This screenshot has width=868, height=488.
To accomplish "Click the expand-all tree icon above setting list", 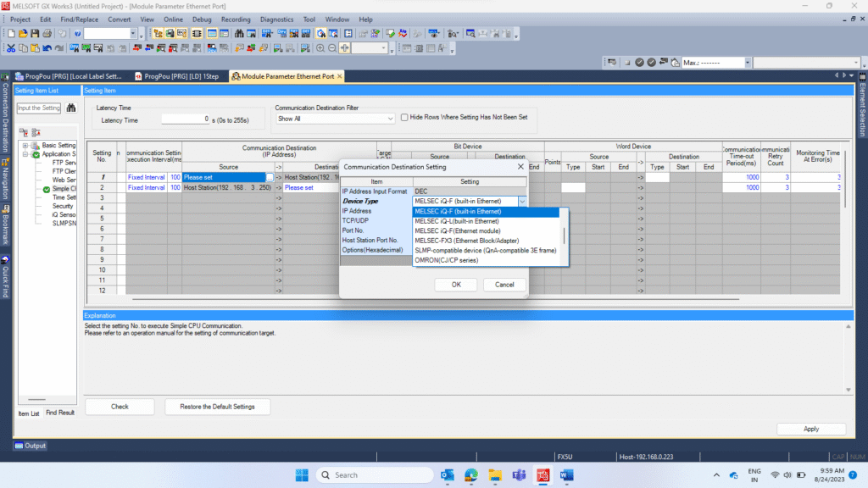I will (24, 132).
